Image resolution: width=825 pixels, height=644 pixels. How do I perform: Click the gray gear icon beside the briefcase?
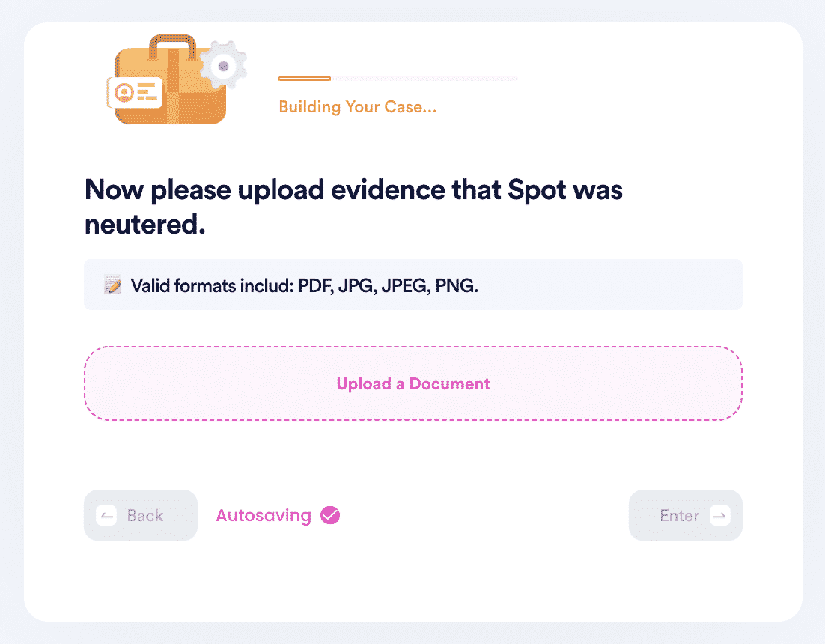[x=223, y=66]
